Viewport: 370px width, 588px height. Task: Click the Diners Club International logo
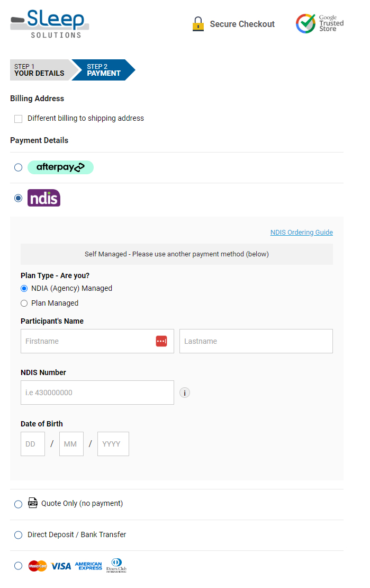(x=116, y=565)
